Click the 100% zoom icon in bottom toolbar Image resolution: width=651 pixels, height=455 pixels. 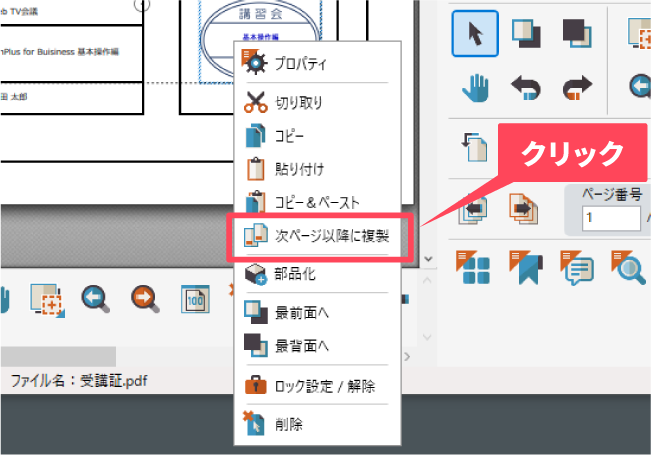(x=194, y=298)
